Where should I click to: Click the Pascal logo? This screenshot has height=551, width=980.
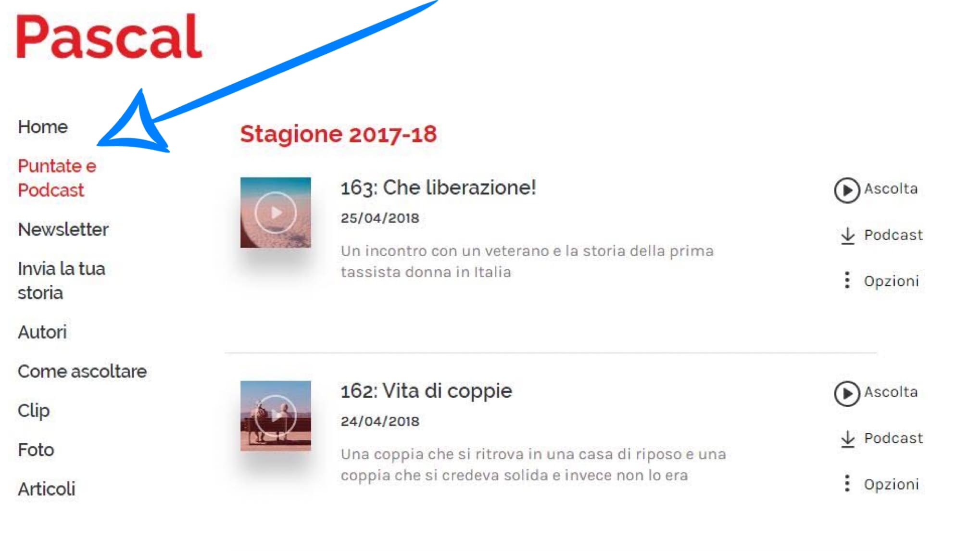tap(109, 37)
